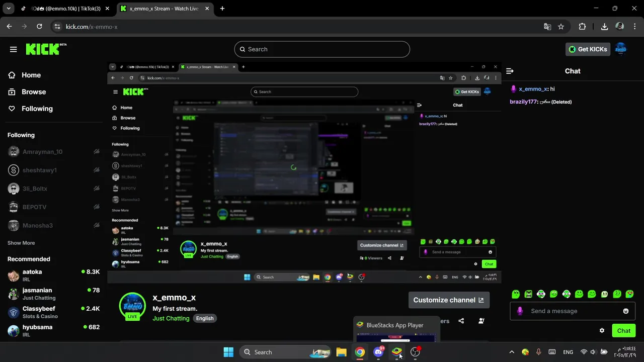The image size is (644, 362).
Task: Click x_emmo_x username in chat
Action: pos(533,89)
